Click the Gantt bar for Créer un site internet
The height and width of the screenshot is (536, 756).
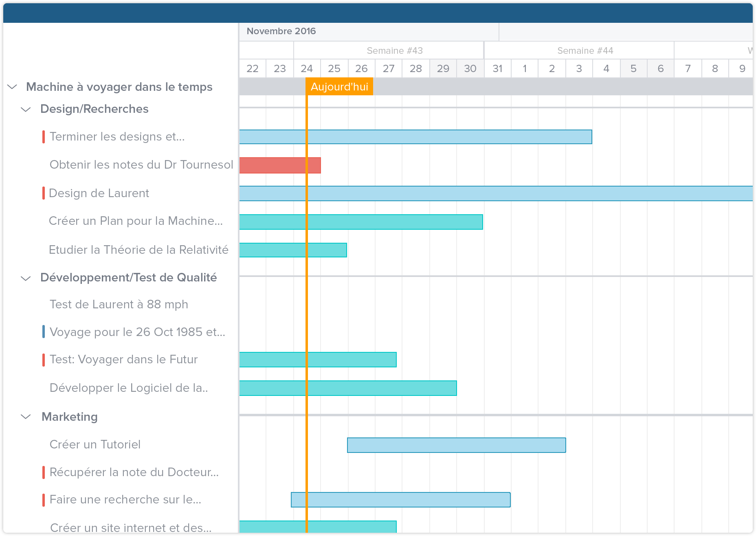[318, 527]
